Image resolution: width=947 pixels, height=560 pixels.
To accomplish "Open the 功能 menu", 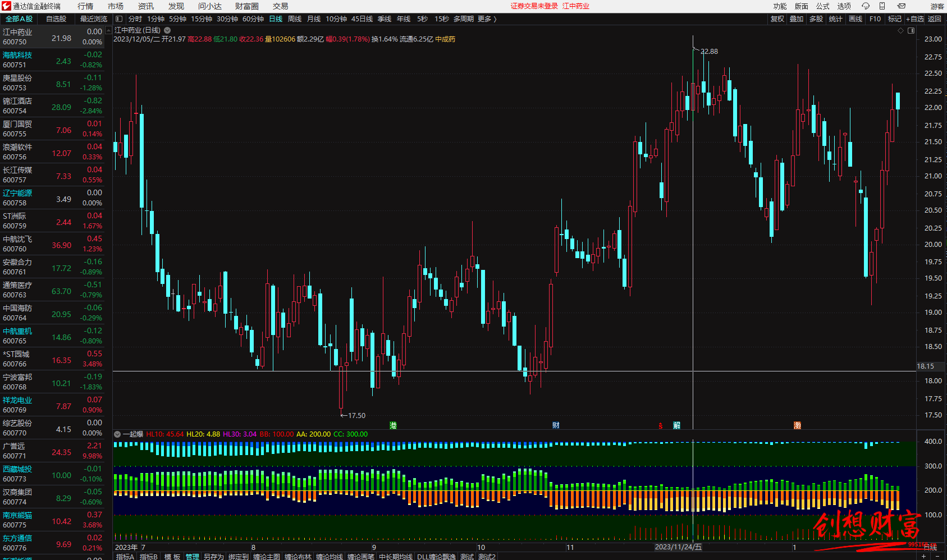I will 780,6.
